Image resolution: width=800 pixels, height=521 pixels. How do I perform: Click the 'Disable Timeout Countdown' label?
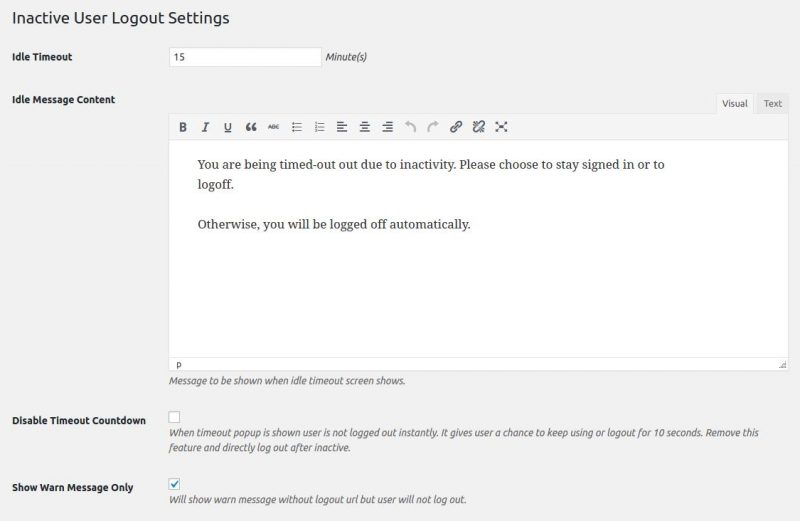pyautogui.click(x=79, y=420)
